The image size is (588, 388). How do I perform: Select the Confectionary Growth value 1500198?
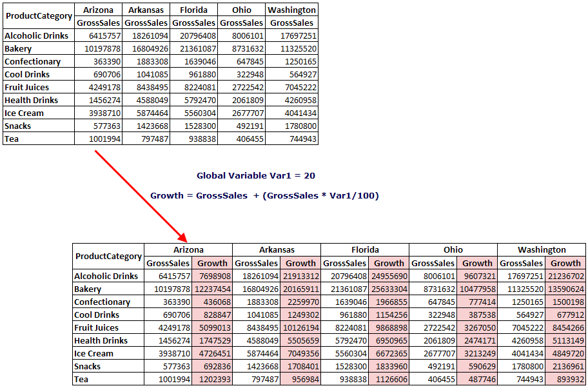coord(565,302)
